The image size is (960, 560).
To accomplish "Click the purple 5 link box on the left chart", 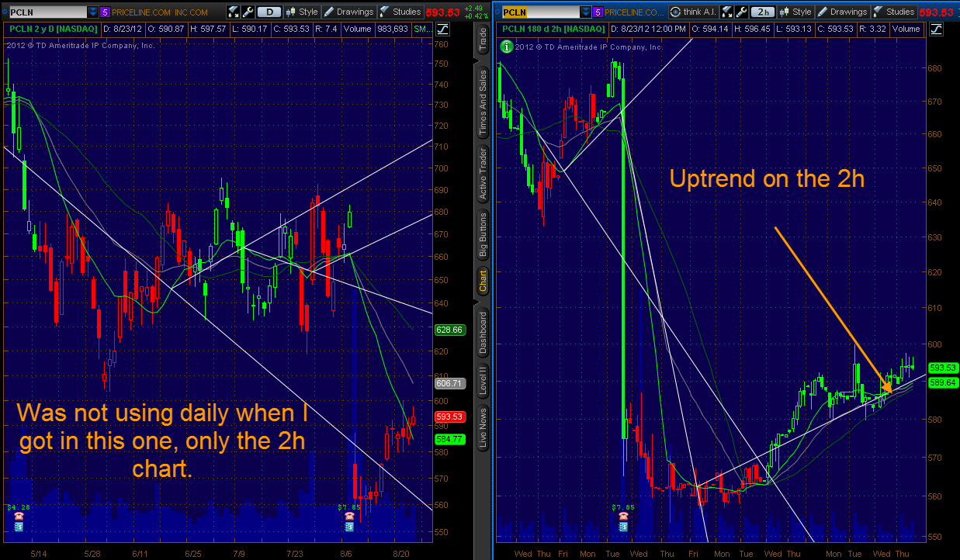I will (x=105, y=12).
